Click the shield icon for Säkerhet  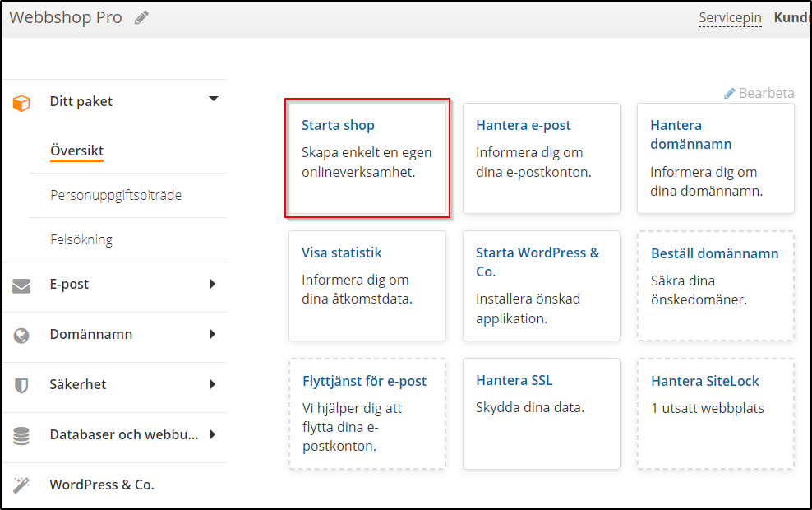click(21, 385)
